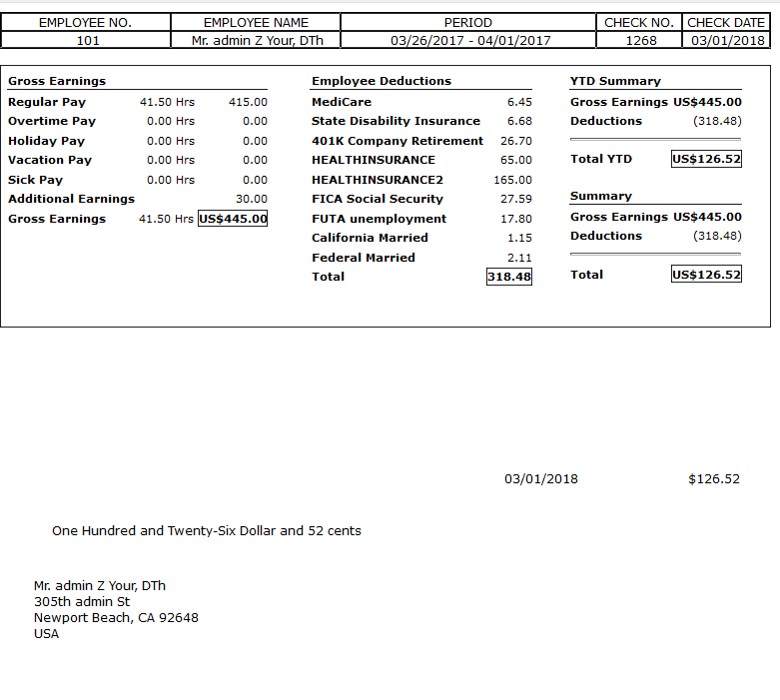The width and height of the screenshot is (780, 700).
Task: Select the YTD Summary section heading
Action: (615, 81)
